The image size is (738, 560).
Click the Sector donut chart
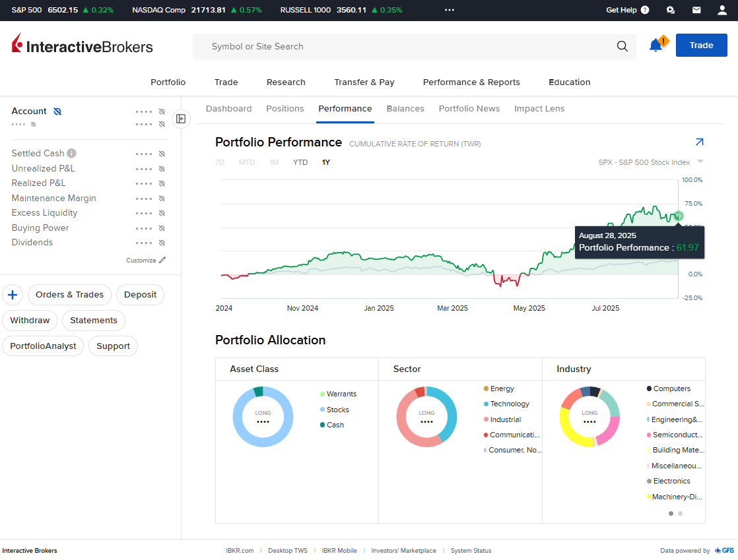[x=426, y=417]
